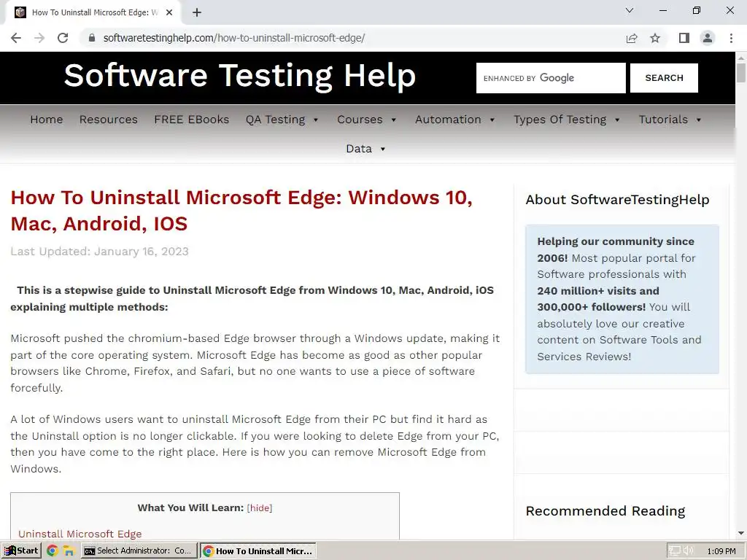Viewport: 747px width, 560px height.
Task: Click the About SoftwareTestingHelp heading
Action: (x=617, y=200)
